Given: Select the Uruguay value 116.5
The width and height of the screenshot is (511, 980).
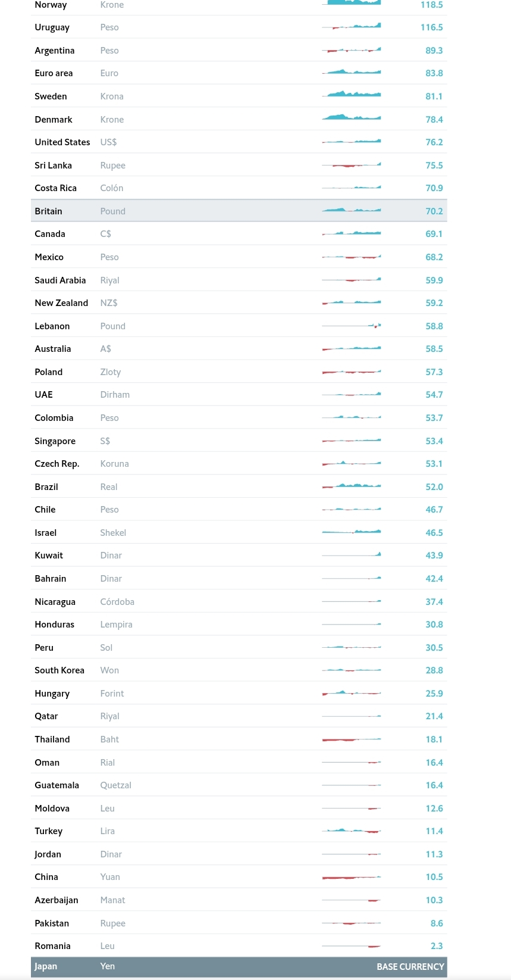Looking at the screenshot, I should click(431, 27).
